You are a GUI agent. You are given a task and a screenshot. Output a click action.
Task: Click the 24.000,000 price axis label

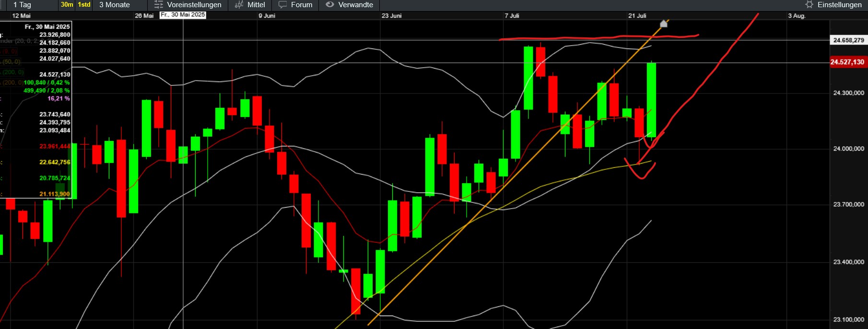848,149
